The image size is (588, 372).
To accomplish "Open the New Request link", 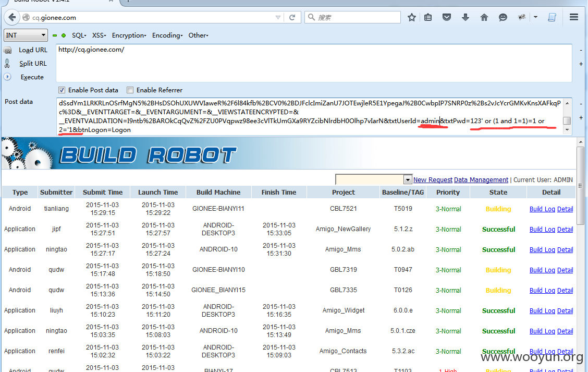I will 433,180.
